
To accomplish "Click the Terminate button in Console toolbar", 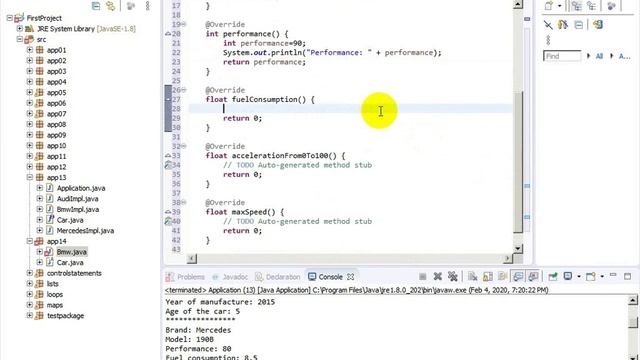I will (x=422, y=277).
